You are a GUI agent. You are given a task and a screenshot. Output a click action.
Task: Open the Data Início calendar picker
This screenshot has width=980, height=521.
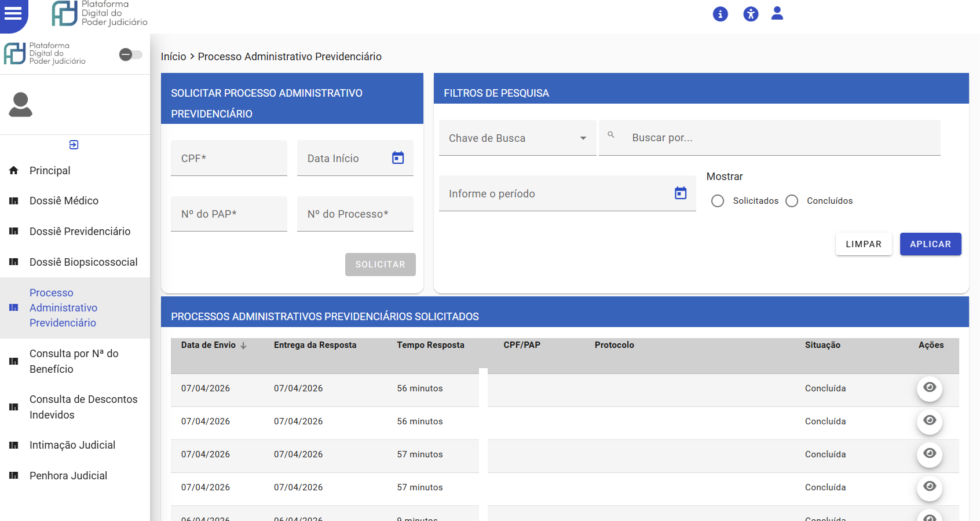click(x=398, y=157)
